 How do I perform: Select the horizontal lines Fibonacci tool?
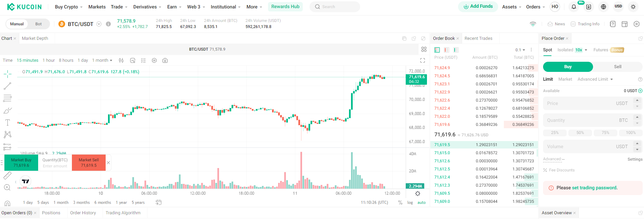coord(7,98)
